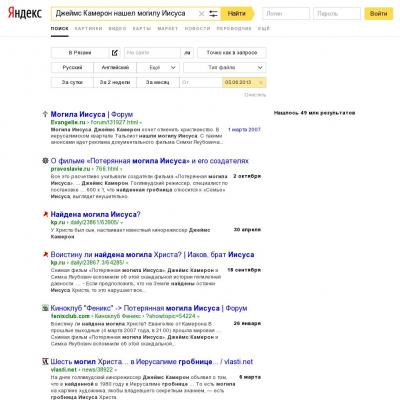Viewport: 400px width, 400px height.
Task: Click the Яндекс logo
Action: [25, 13]
